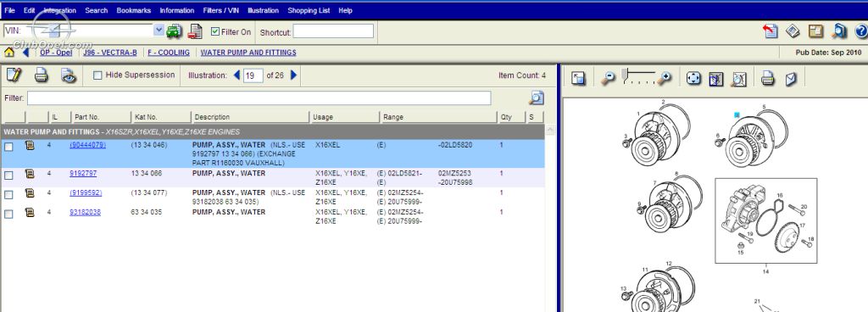Zoom in the illustration with plus magnifier

tap(665, 79)
